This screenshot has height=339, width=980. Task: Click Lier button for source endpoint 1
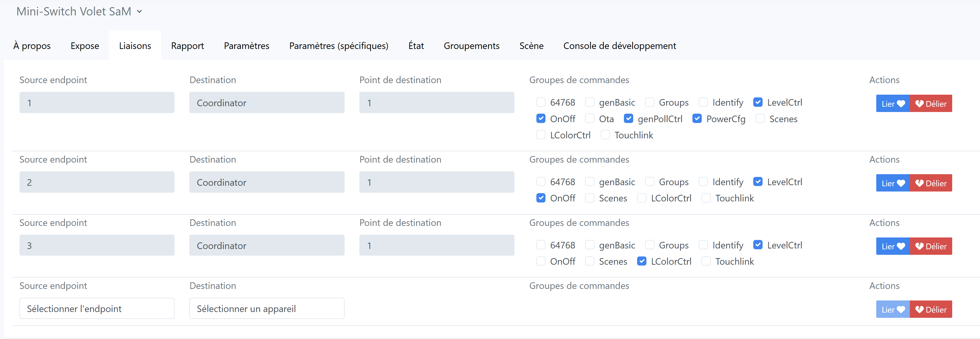893,103
